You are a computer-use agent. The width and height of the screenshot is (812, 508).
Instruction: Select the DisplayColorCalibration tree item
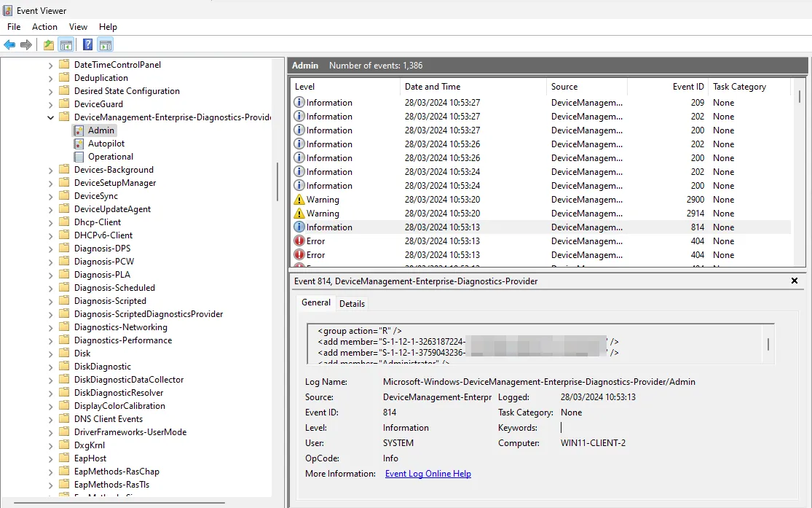(x=119, y=406)
